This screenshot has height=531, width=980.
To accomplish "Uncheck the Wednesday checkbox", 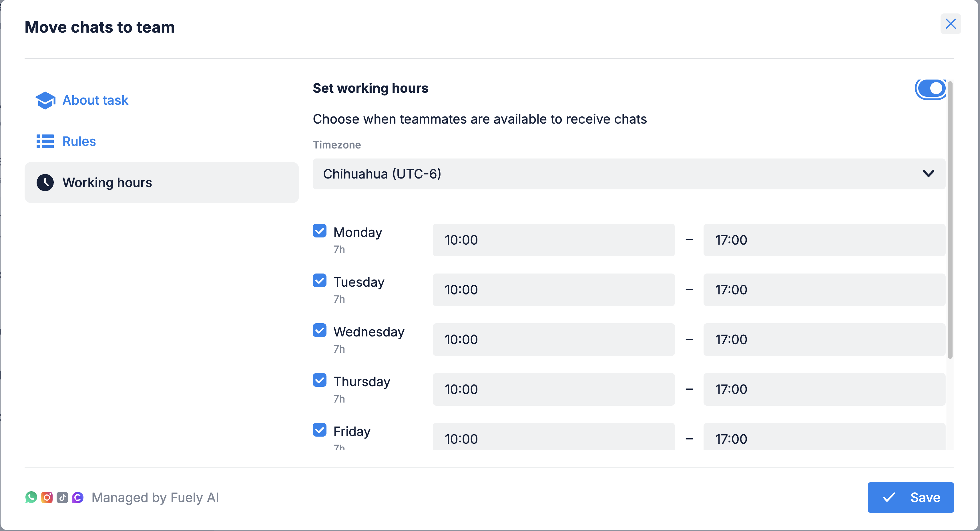I will click(320, 330).
